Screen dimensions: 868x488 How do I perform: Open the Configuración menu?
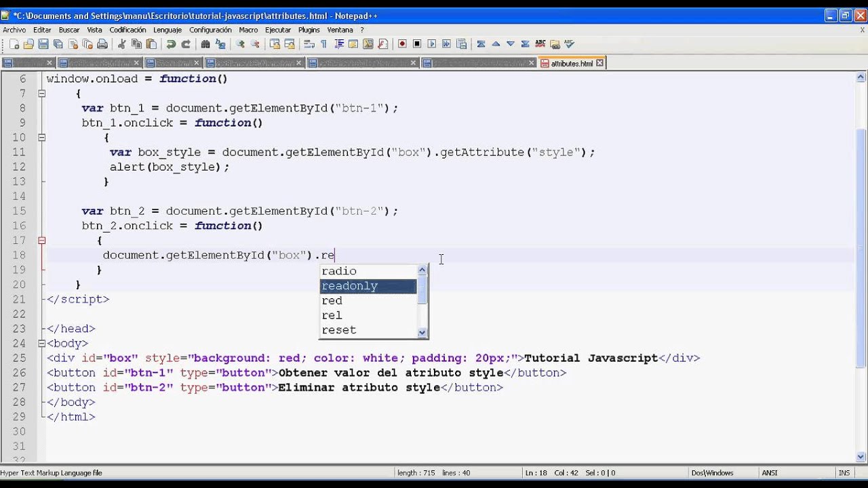[x=211, y=30]
